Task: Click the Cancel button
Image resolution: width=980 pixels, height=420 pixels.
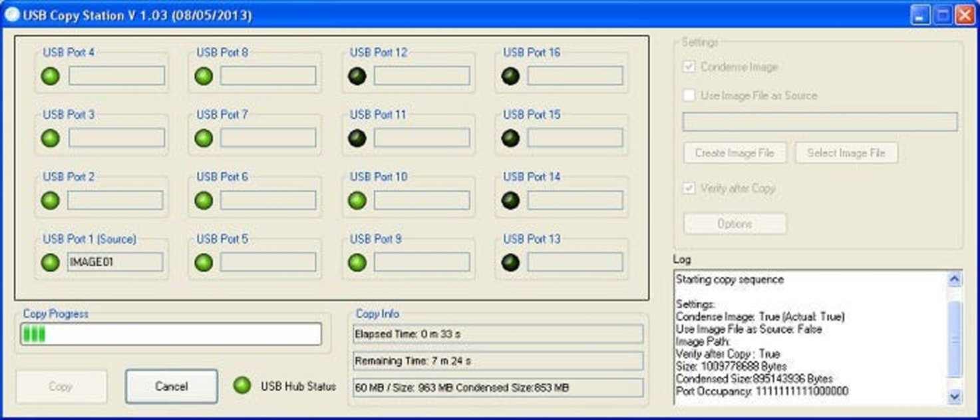Action: tap(172, 386)
